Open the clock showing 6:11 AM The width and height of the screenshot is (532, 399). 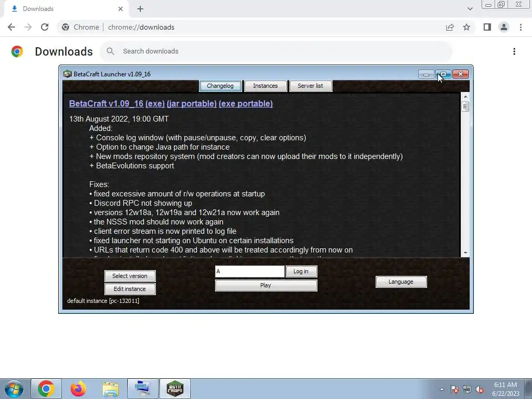505,389
